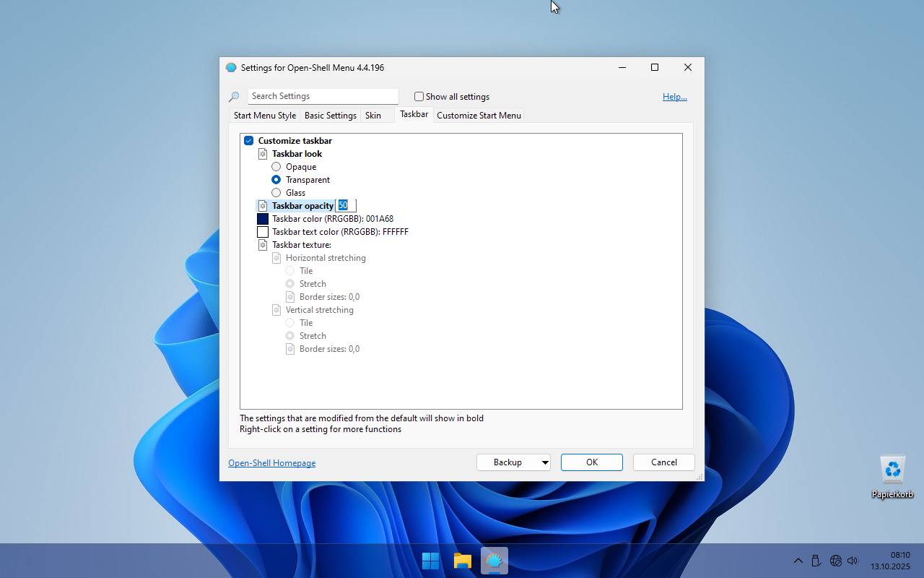Select Stretch under Horizontal stretching
924x578 pixels.
pos(289,284)
